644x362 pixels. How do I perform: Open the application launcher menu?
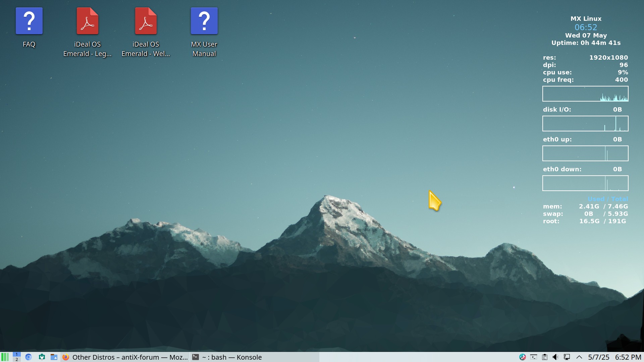[5, 357]
